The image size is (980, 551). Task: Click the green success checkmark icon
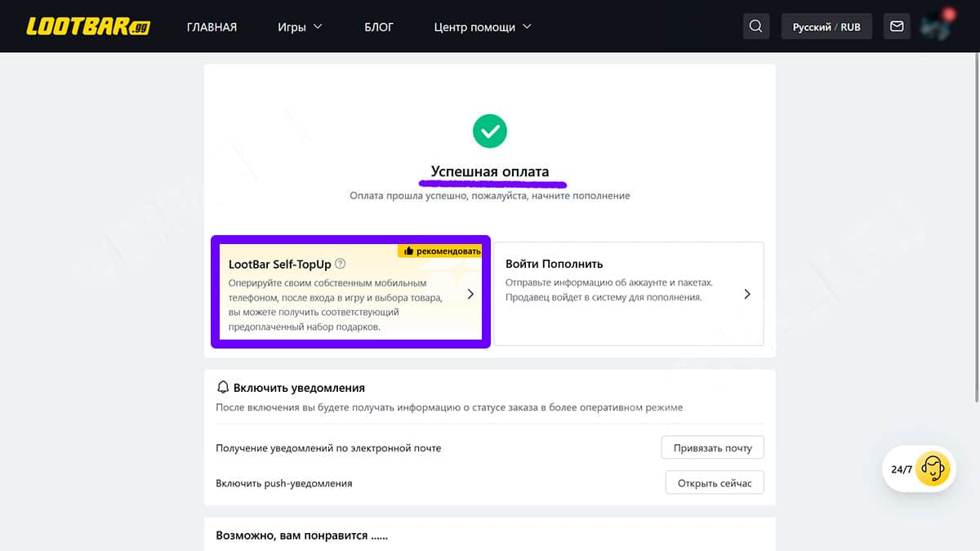490,131
